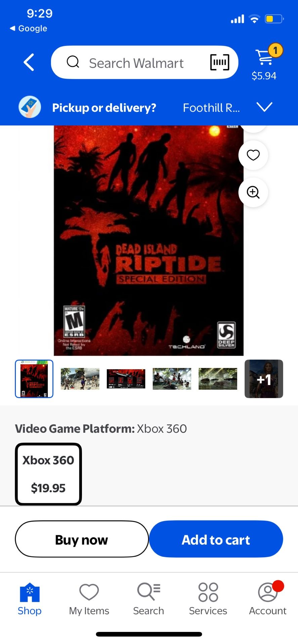
Task: Tap the pickup or delivery badge icon
Action: [30, 107]
